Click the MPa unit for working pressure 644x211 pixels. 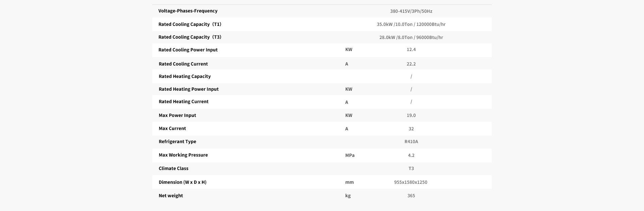coord(350,155)
